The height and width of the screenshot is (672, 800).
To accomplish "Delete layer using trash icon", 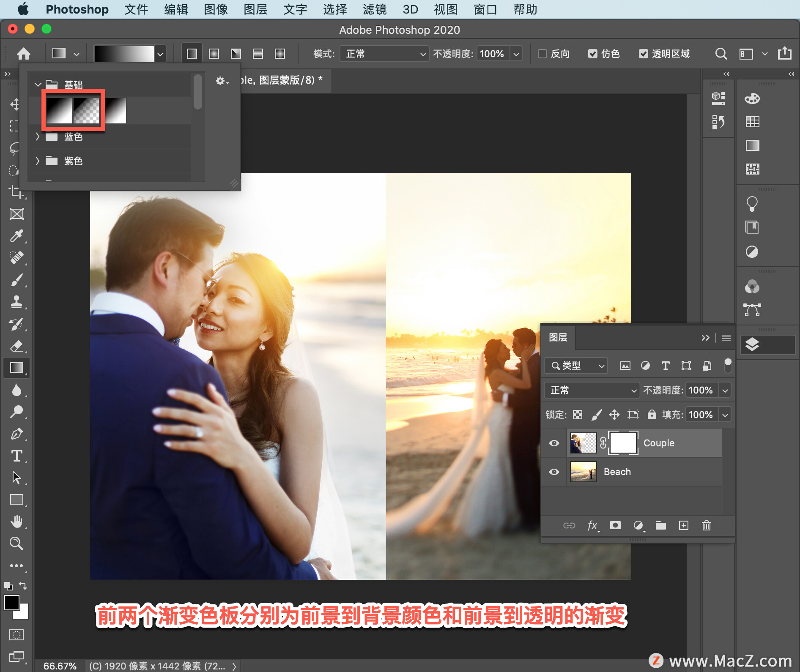I will tap(706, 525).
